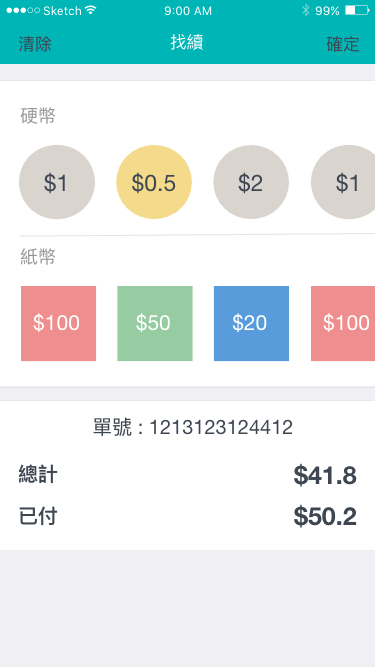Screen dimensions: 375x667
Task: Tap the 紙幣 section label
Action: coord(38,257)
